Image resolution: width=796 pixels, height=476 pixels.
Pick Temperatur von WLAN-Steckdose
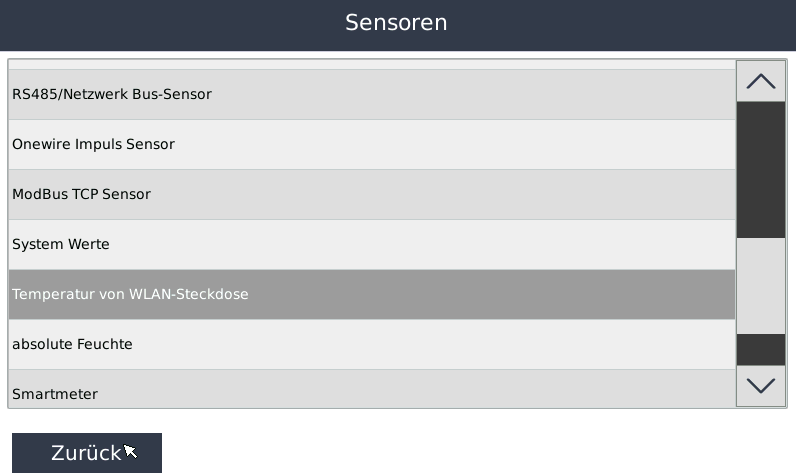point(130,295)
